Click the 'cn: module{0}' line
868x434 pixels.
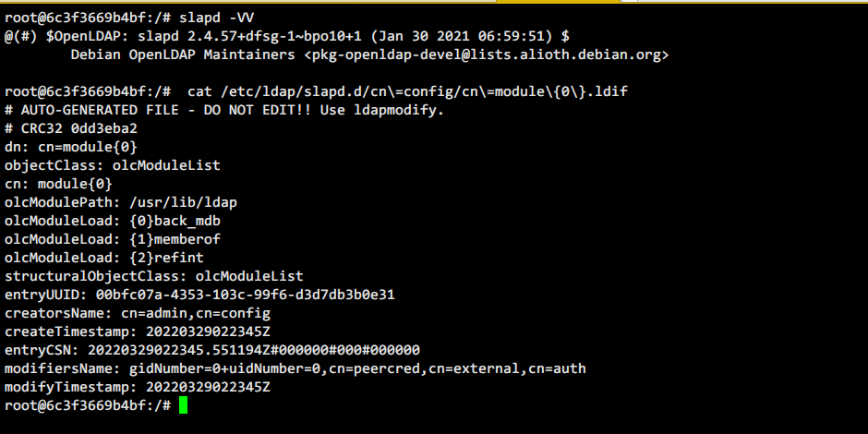coord(58,183)
